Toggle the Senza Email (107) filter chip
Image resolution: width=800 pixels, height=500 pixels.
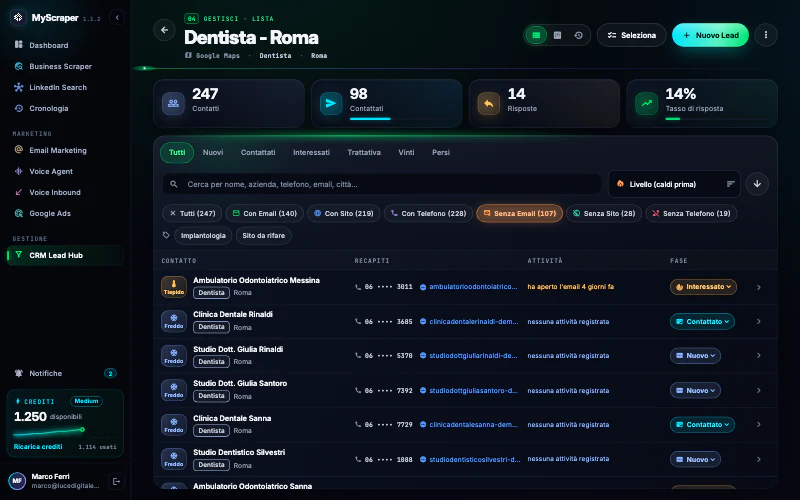click(x=519, y=213)
